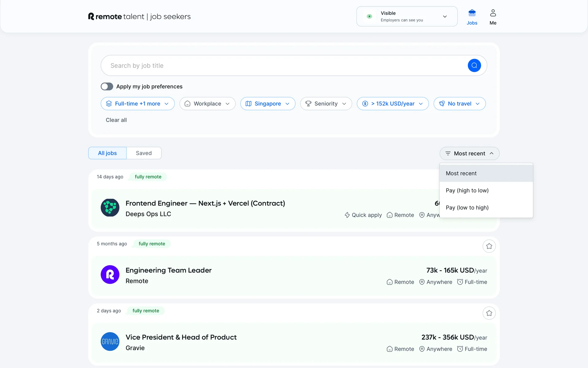Open the Singapore location filter

(x=268, y=104)
